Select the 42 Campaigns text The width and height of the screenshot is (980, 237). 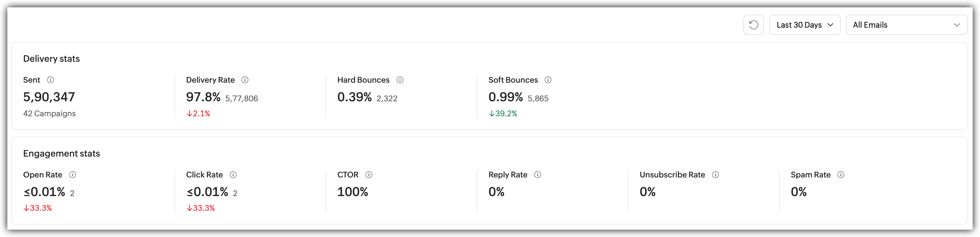(49, 113)
